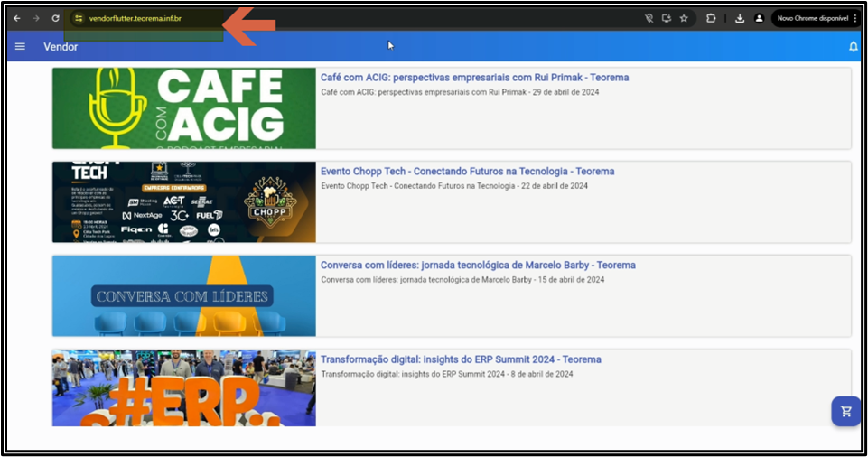Viewport: 868px width, 457px height.
Task: Open Transformação digital ERP Summit 2024 headline
Action: (x=461, y=359)
